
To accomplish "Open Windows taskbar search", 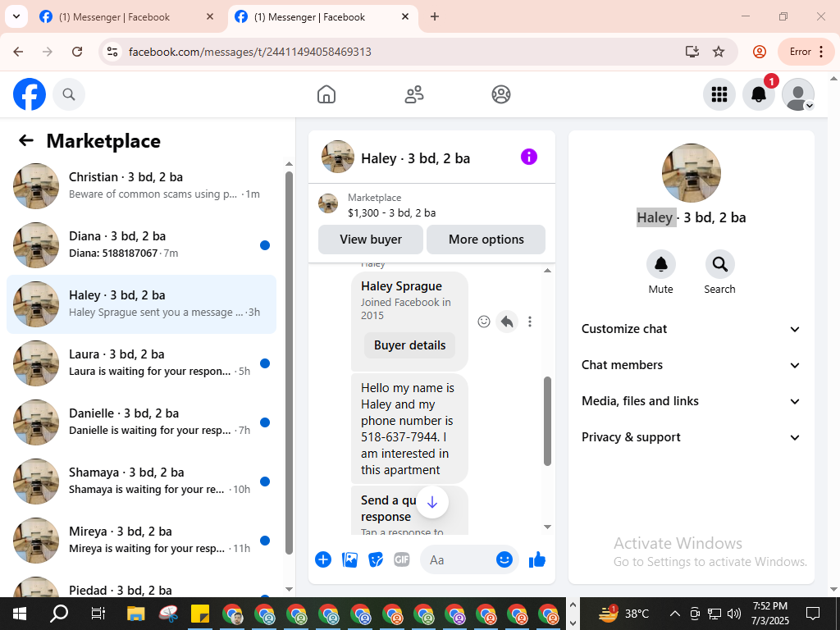I will (x=59, y=614).
